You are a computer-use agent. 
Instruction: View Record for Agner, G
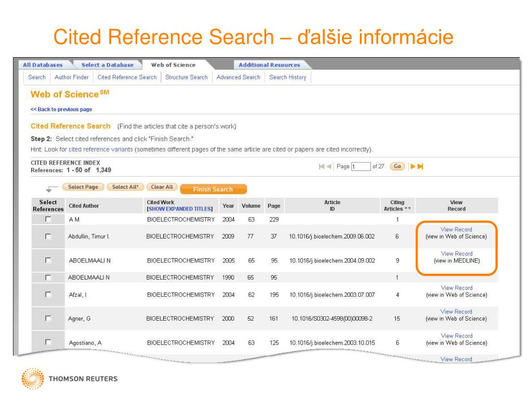click(x=456, y=312)
